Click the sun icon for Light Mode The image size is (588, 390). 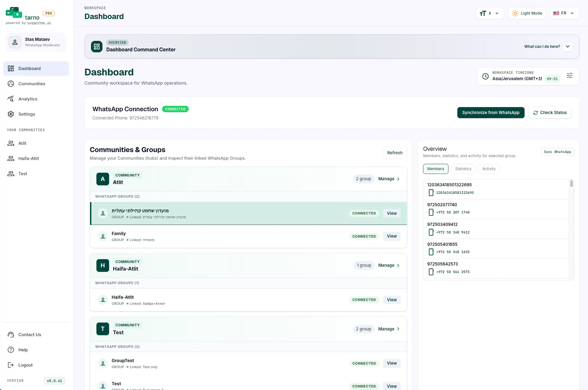(515, 13)
